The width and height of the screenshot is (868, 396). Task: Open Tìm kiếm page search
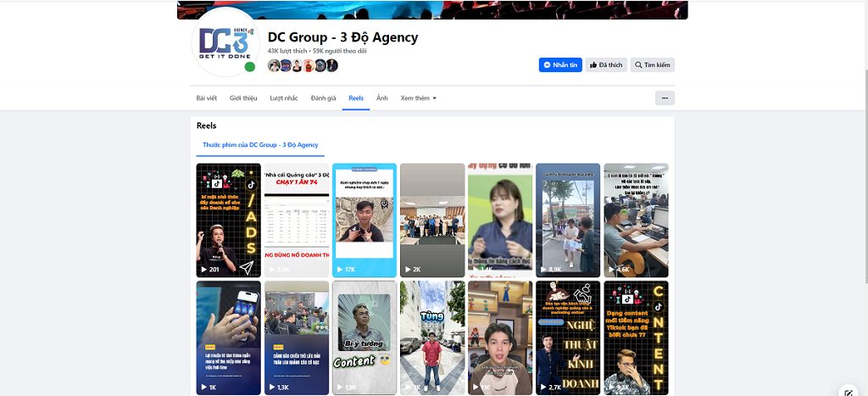click(653, 64)
